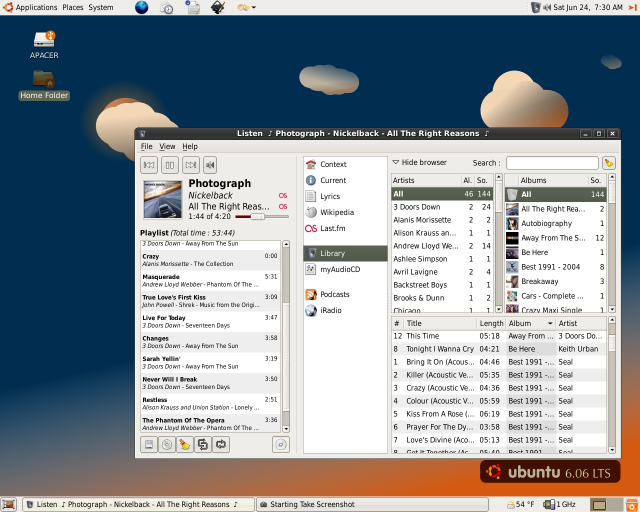
Task: Toggle shuffle mode for the playlist
Action: tap(202, 444)
